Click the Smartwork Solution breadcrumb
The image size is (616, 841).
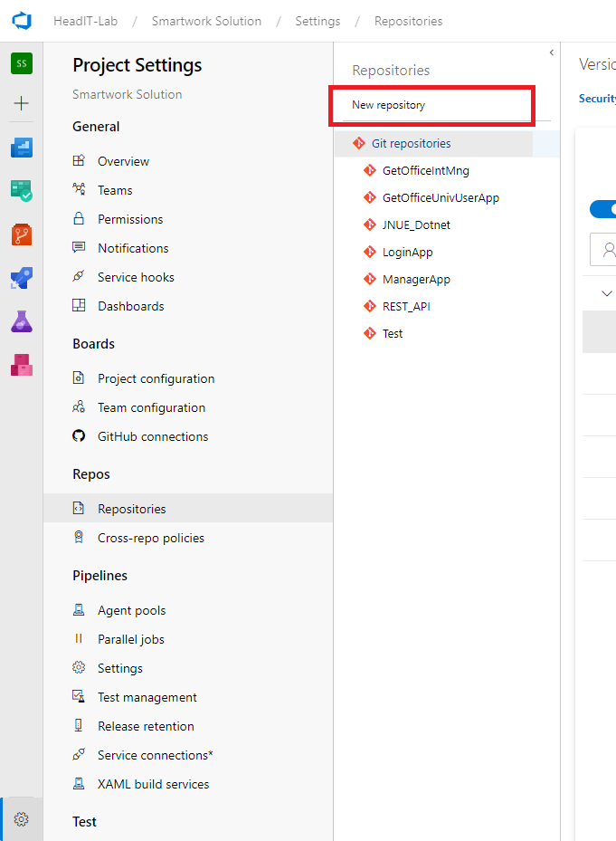click(206, 21)
